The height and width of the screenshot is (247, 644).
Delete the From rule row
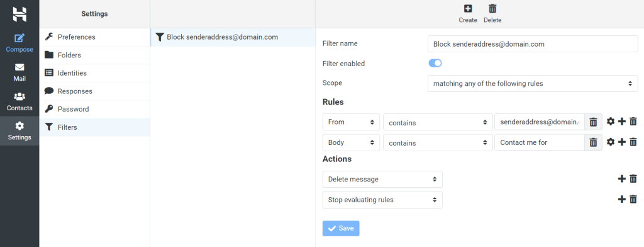click(633, 122)
